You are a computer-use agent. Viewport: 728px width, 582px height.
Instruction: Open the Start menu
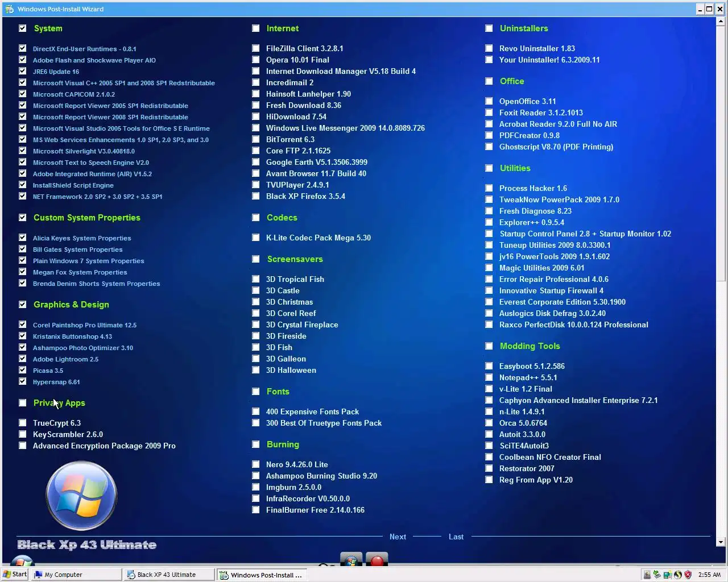[x=15, y=574]
